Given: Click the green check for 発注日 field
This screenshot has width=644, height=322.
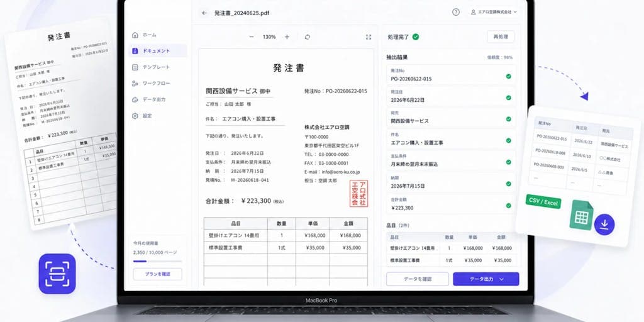Looking at the screenshot, I should [x=508, y=97].
